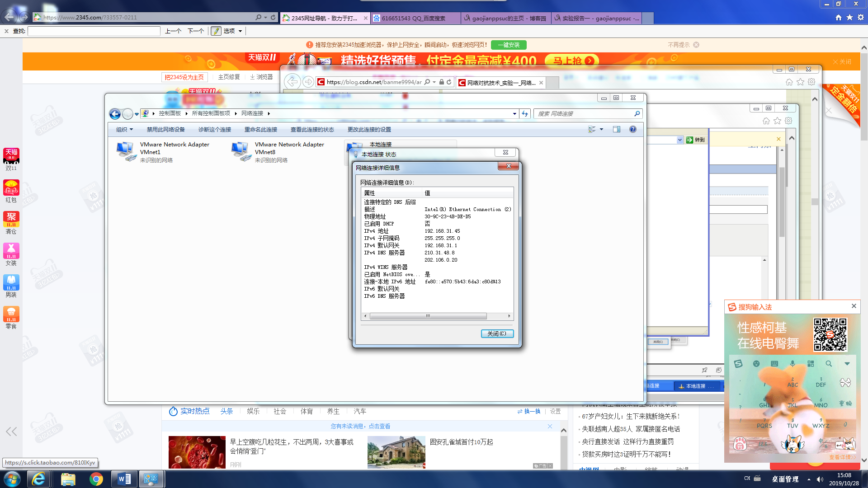
Task: Toggle the preview pane icon
Action: pyautogui.click(x=616, y=129)
